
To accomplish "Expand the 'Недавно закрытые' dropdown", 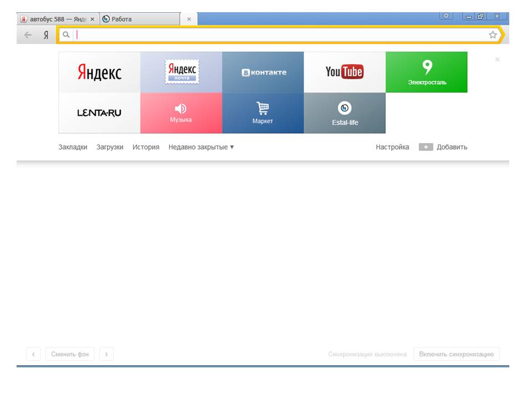I will 201,147.
